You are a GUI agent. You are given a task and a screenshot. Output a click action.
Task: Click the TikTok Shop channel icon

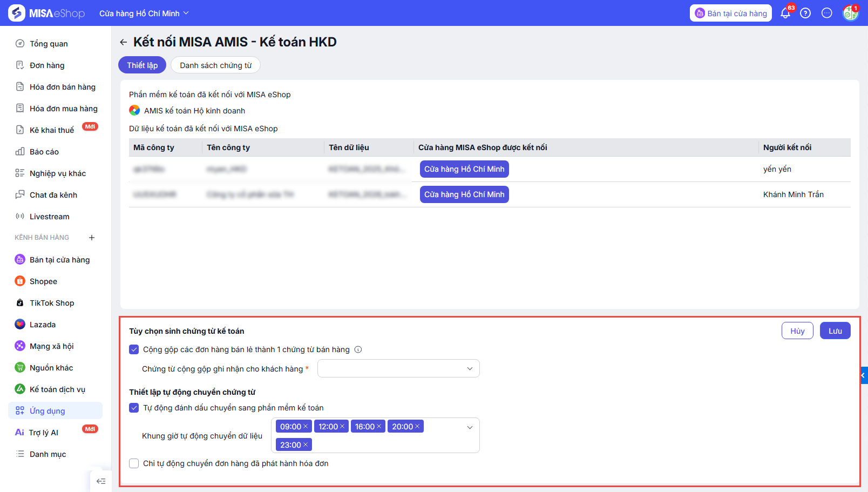[20, 303]
